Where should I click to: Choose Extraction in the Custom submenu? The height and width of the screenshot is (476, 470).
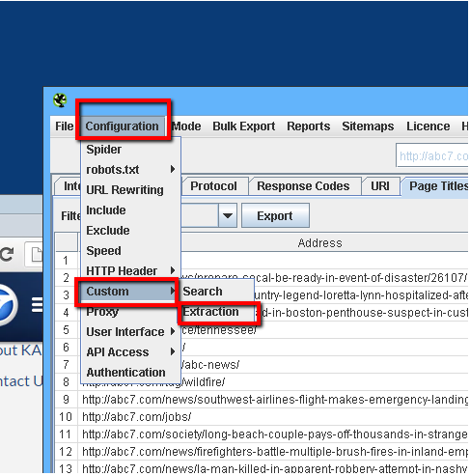[217, 312]
